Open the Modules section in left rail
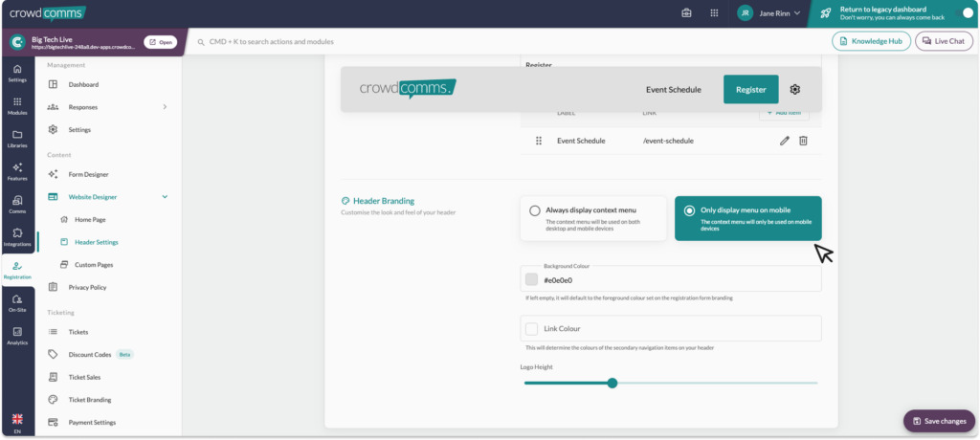Screen dimensions: 980x440 [17, 105]
